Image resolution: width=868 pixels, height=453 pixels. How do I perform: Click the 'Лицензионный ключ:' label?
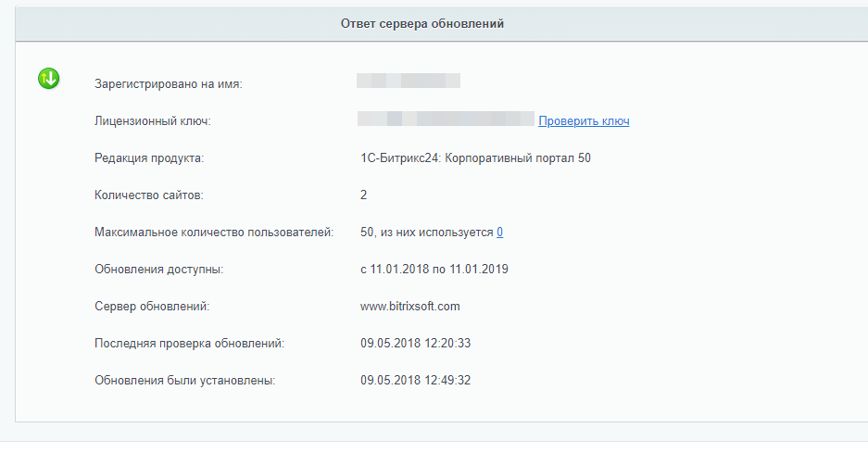(x=153, y=121)
